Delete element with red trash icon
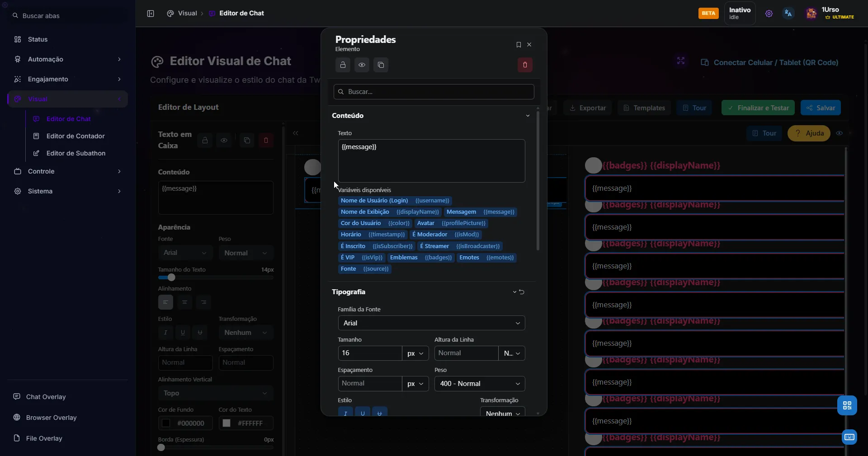The image size is (868, 456). click(x=525, y=65)
